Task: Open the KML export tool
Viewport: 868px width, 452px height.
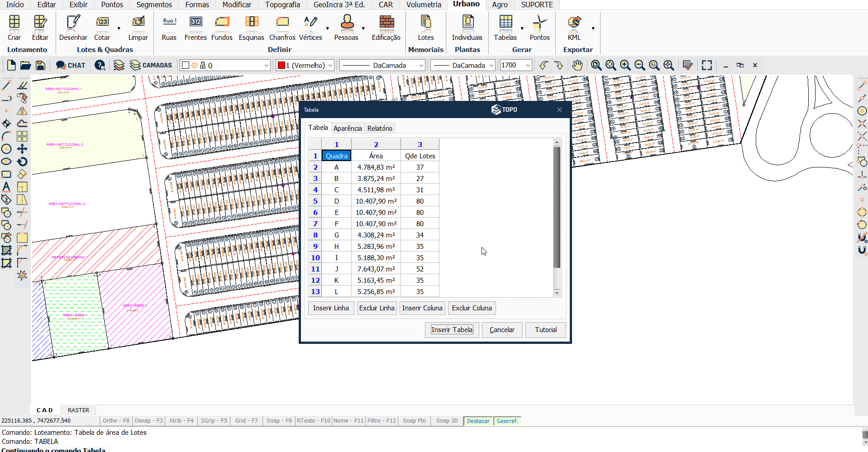Action: 574,27
